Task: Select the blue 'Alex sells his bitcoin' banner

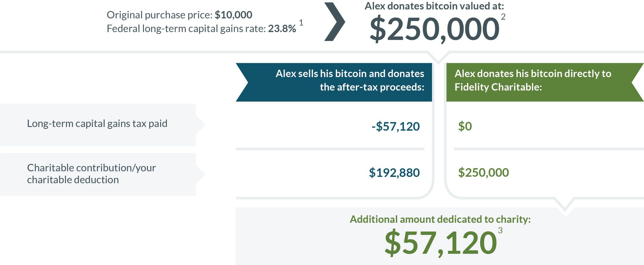Action: click(334, 82)
